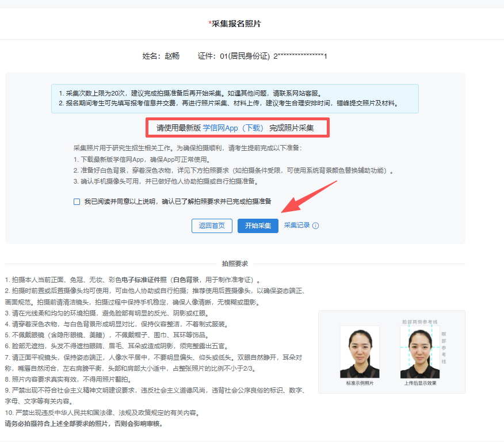Screen dimensions: 504x442
Task: Click the 标准示例照片 sample photo
Action: point(360,352)
